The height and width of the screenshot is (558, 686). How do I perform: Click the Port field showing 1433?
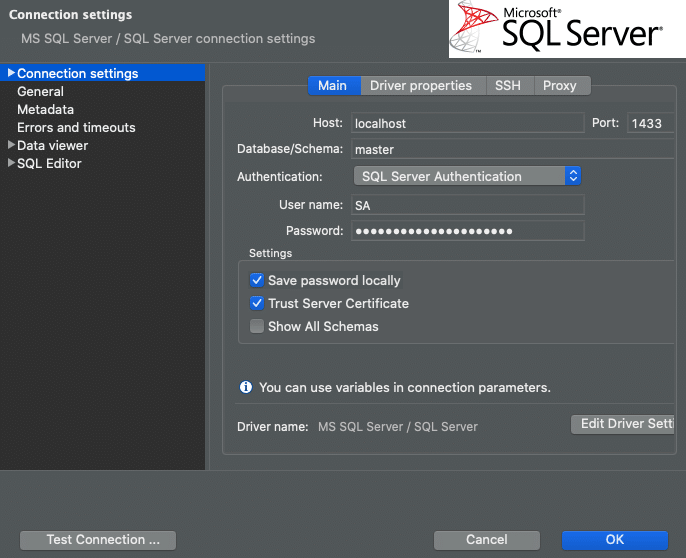pyautogui.click(x=651, y=123)
